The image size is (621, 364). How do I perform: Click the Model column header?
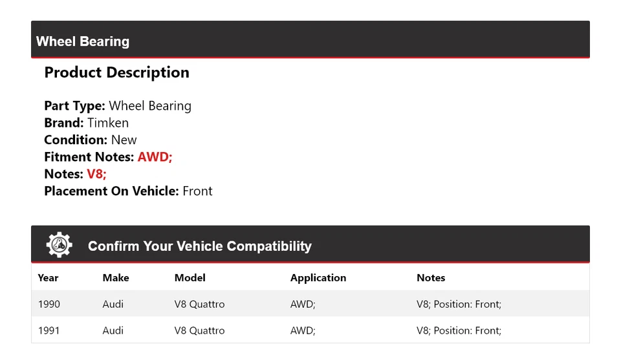[190, 278]
